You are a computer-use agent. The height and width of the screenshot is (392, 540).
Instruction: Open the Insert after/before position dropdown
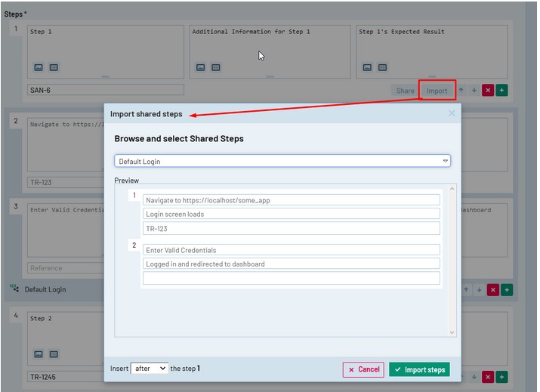[x=150, y=369]
